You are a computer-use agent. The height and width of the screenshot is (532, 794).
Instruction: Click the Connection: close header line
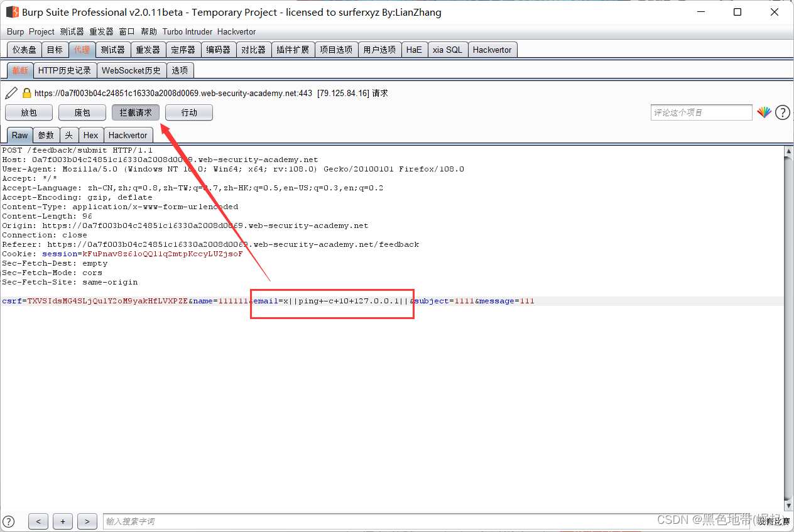tap(45, 235)
